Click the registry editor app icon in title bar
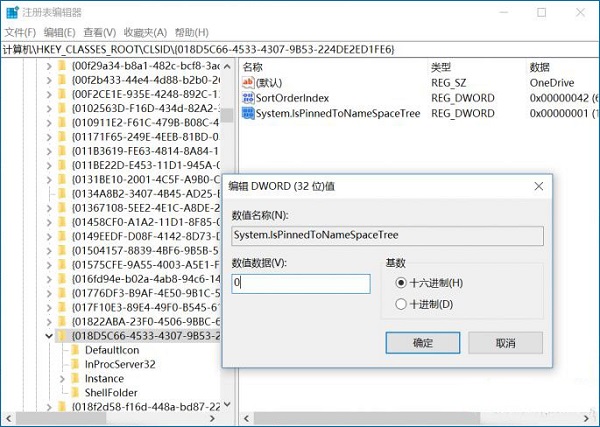This screenshot has width=600, height=427. (x=12, y=12)
